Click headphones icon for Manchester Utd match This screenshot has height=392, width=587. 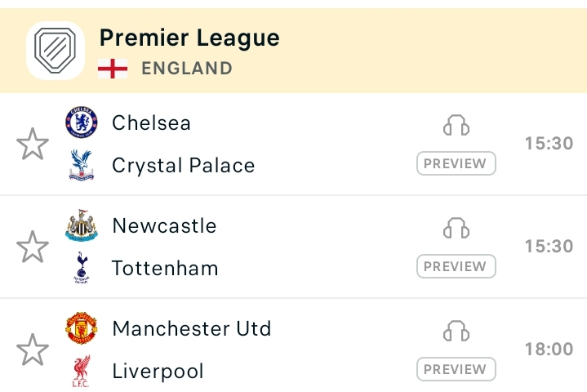point(456,331)
